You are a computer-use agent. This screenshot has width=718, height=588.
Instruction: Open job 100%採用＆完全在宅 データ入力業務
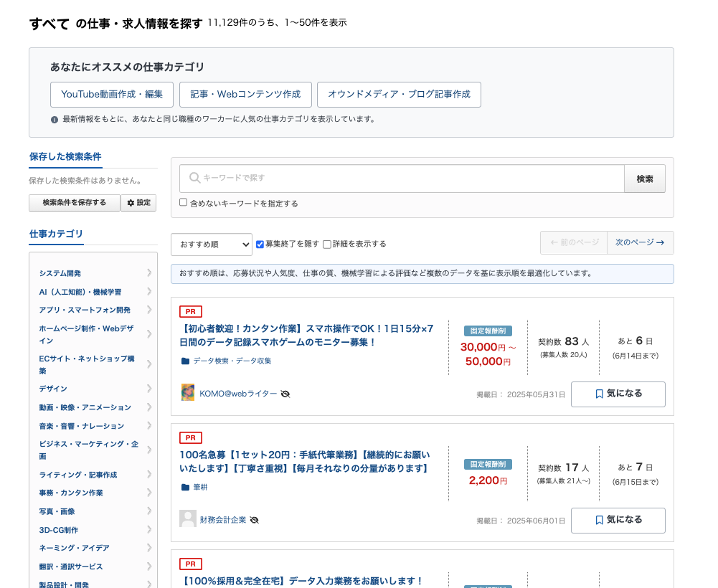click(x=301, y=581)
